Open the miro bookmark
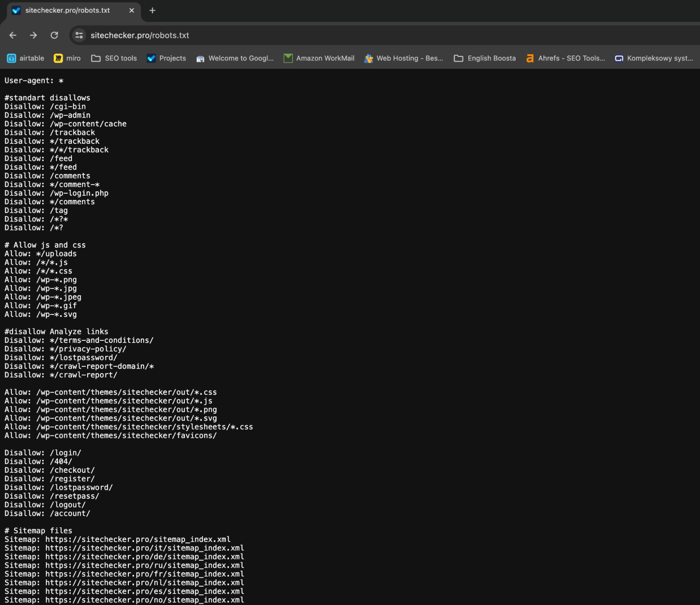 click(67, 58)
